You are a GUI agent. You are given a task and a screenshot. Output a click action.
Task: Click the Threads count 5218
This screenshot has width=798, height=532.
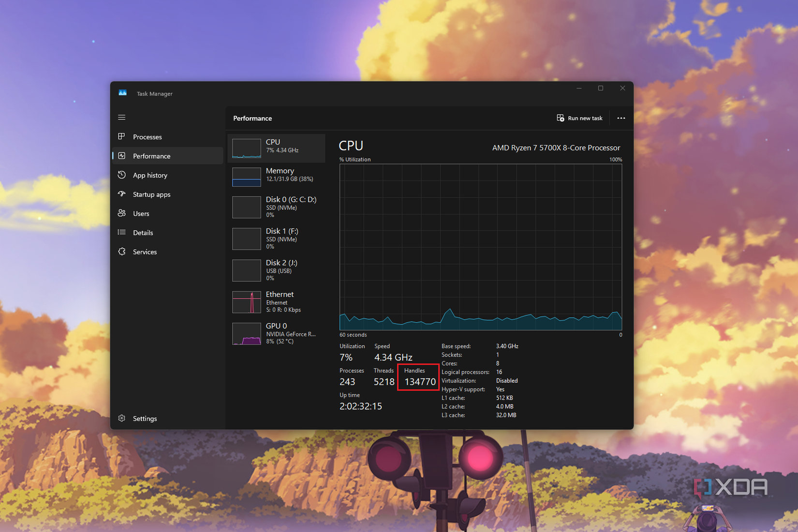(x=384, y=382)
